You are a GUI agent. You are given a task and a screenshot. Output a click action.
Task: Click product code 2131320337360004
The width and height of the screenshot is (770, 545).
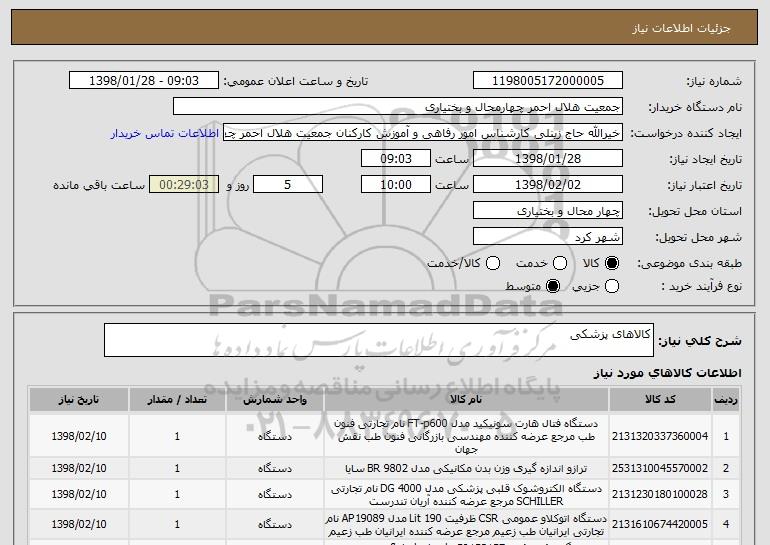tap(660, 436)
